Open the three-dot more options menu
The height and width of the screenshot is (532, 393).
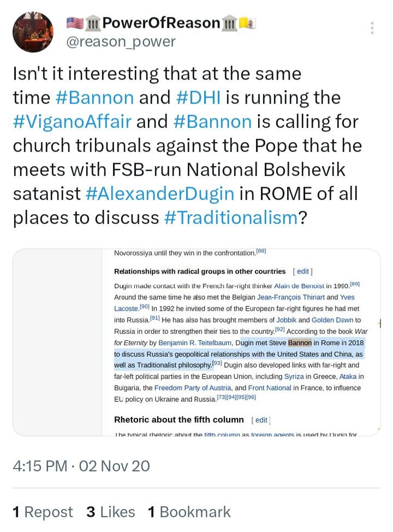click(x=372, y=28)
